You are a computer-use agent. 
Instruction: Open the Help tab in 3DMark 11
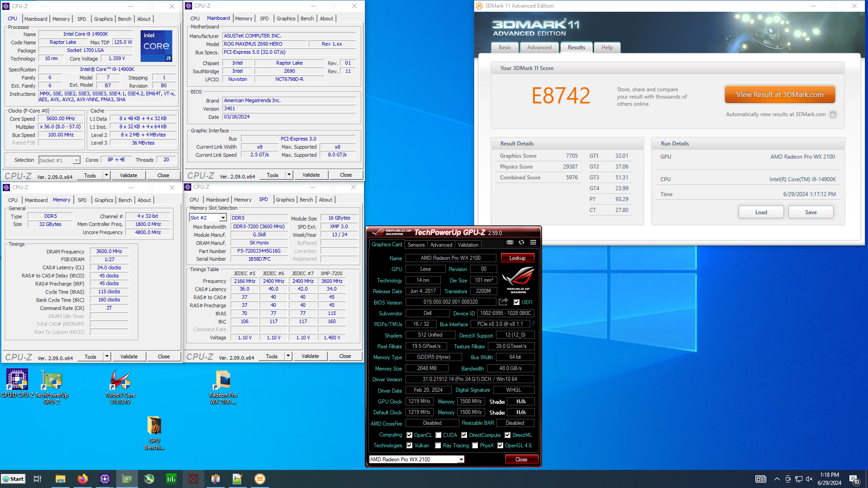(x=607, y=47)
